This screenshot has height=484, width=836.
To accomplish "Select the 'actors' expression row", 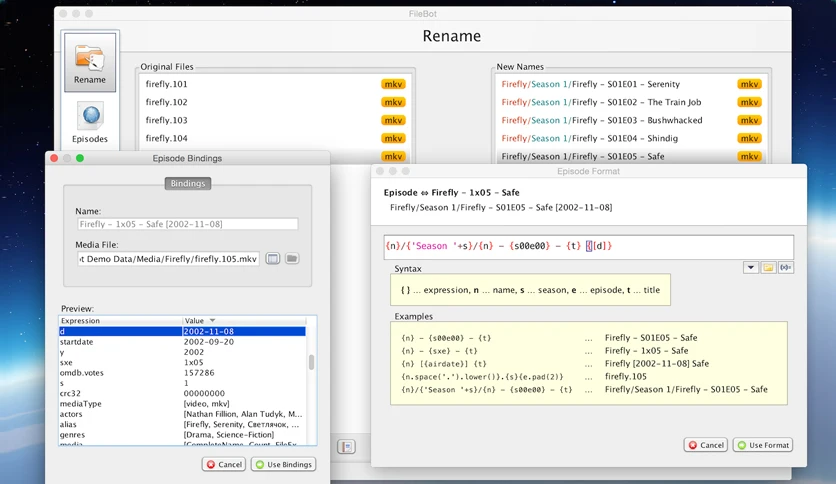I will (x=182, y=414).
